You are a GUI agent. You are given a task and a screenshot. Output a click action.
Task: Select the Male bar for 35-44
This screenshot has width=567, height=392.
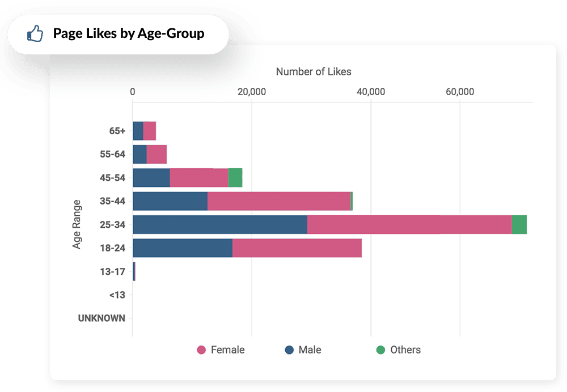click(170, 201)
